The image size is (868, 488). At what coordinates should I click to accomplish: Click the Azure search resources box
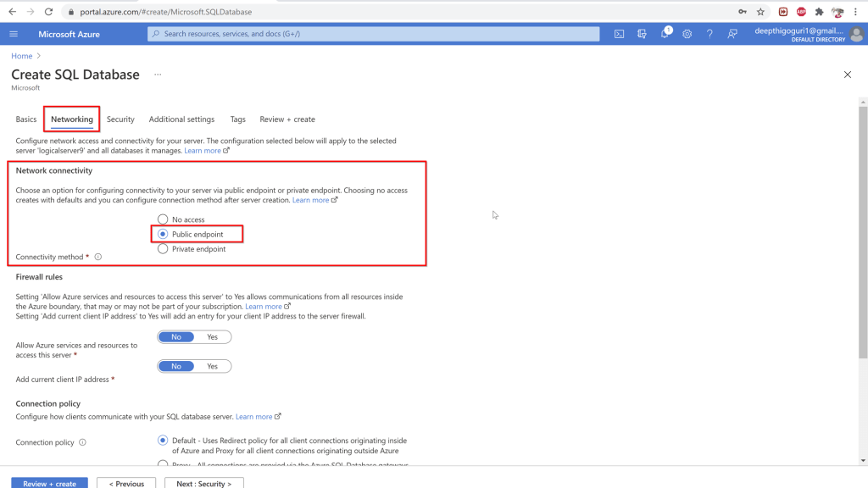(x=373, y=34)
